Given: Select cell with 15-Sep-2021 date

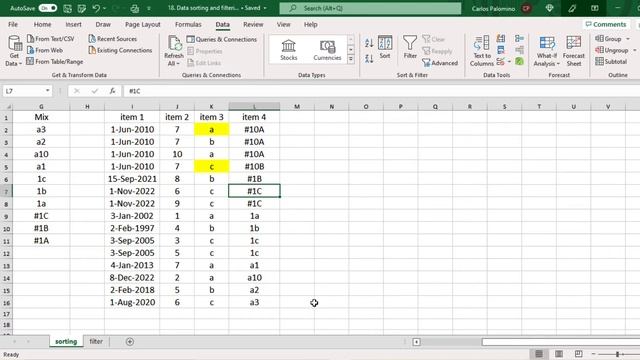Looking at the screenshot, I should (132, 179).
